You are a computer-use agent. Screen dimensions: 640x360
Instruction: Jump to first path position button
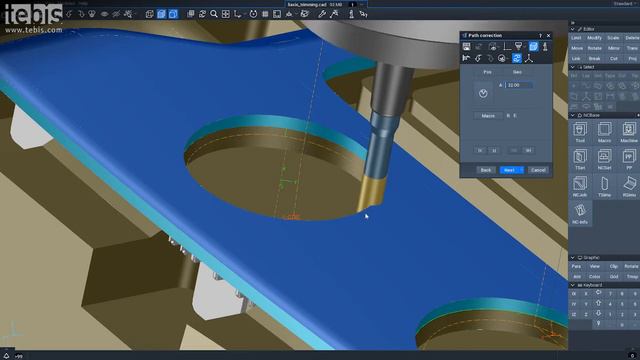point(480,151)
